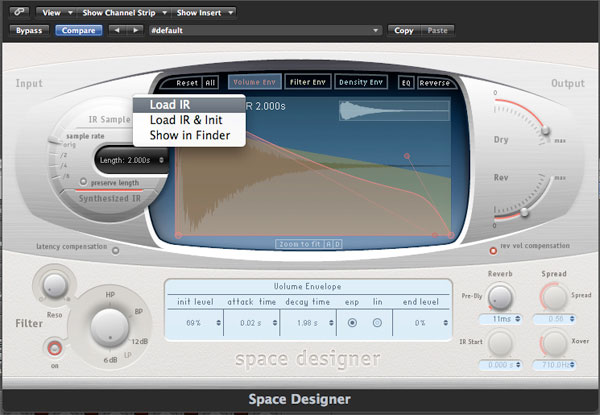Image resolution: width=600 pixels, height=415 pixels.
Task: Toggle rev vol compensation
Action: tap(493, 251)
